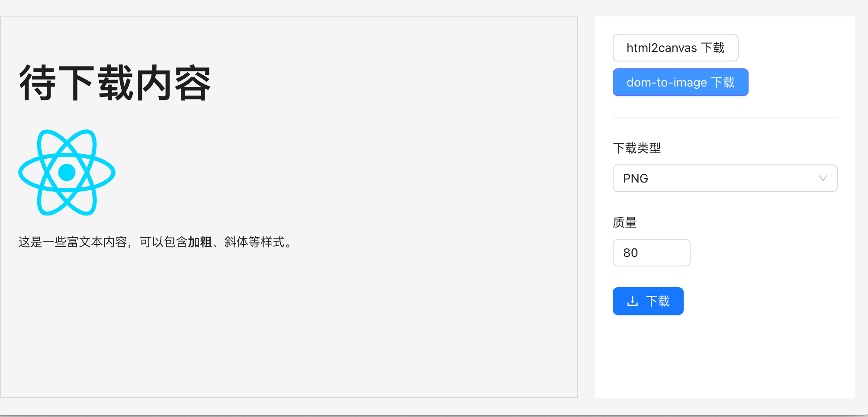
Task: Click the word 斜体 in the paragraph
Action: click(236, 242)
